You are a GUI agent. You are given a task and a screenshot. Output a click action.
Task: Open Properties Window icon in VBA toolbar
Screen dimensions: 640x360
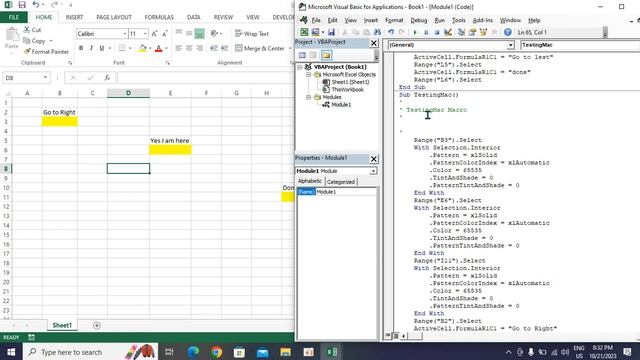(472, 32)
